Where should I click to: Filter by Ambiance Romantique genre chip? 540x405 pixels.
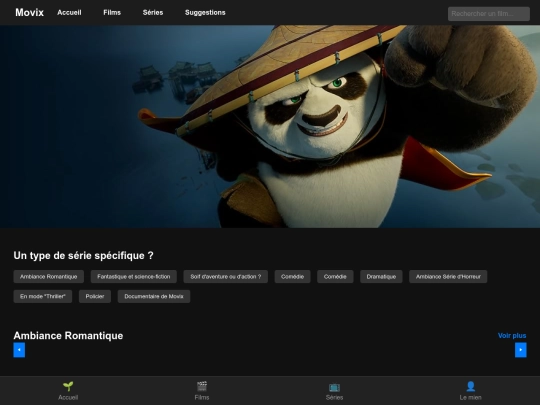[x=49, y=277]
